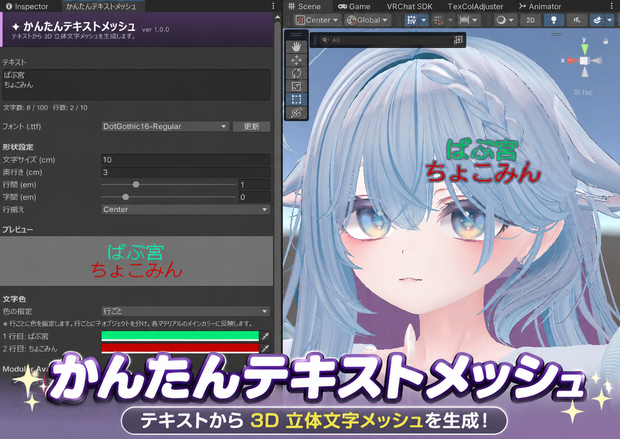This screenshot has width=620, height=439.
Task: Click the 字間 value field
Action: tap(254, 197)
